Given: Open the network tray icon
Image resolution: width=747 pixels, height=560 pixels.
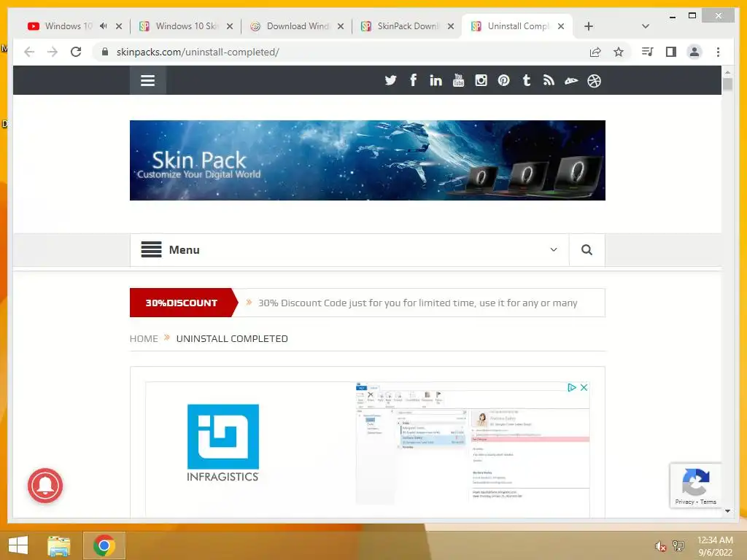Looking at the screenshot, I should [x=678, y=545].
